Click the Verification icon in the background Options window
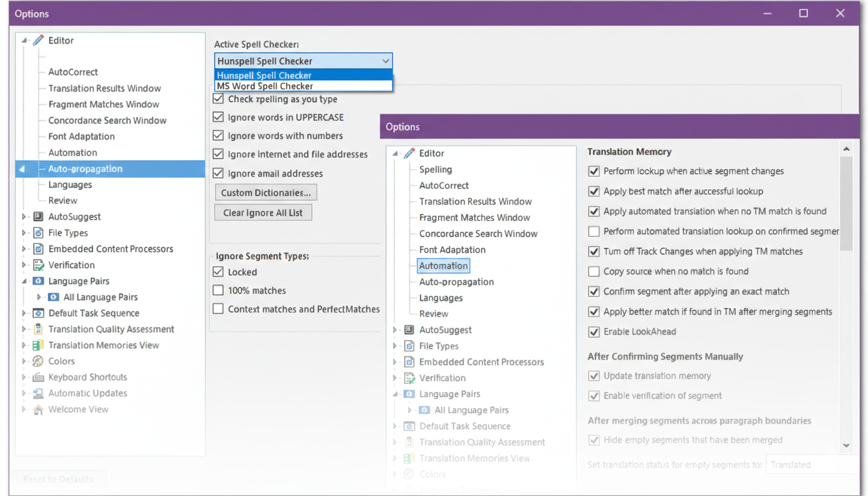Image resolution: width=868 pixels, height=496 pixels. pos(38,265)
